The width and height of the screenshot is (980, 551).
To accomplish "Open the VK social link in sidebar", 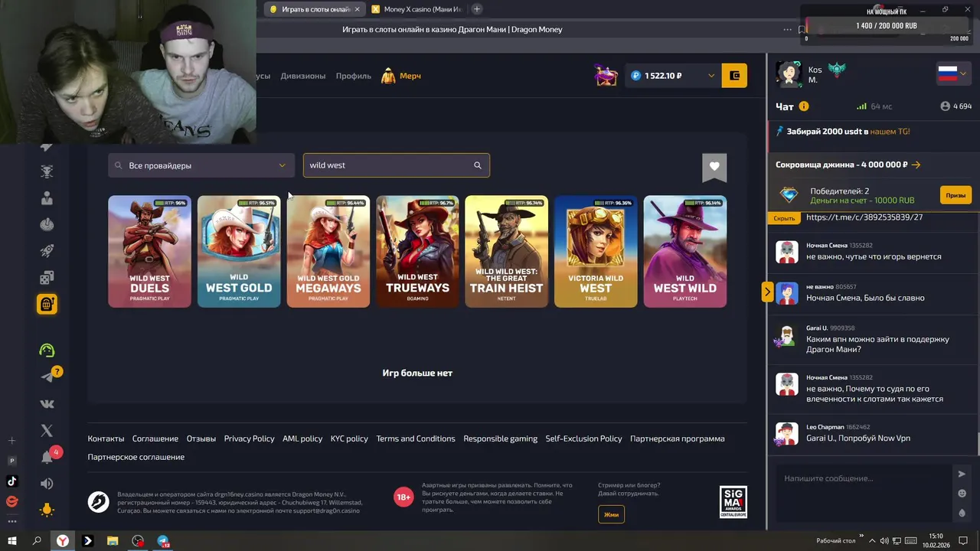I will [x=47, y=404].
